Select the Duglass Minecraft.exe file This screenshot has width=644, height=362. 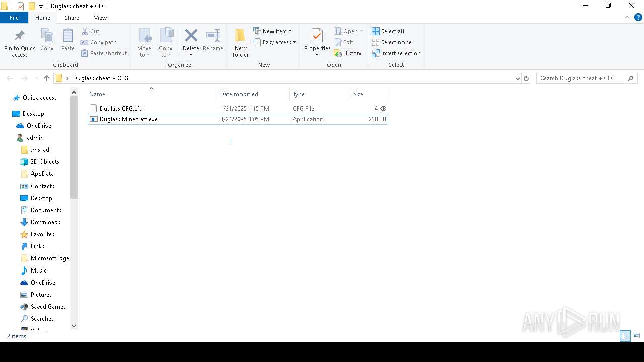(x=237, y=119)
